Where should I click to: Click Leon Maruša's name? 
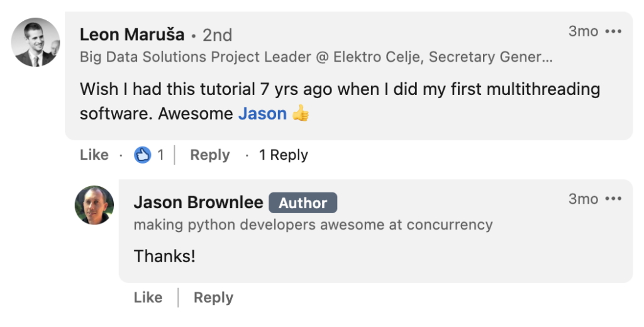point(132,34)
